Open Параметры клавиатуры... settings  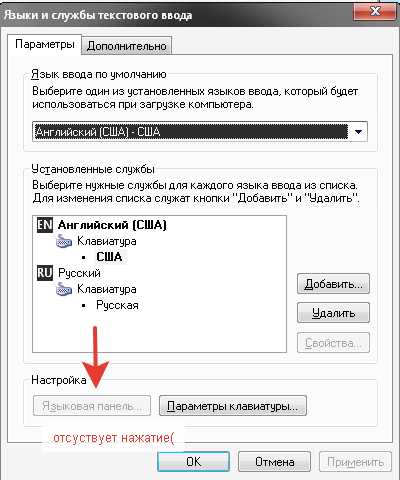coord(233,406)
